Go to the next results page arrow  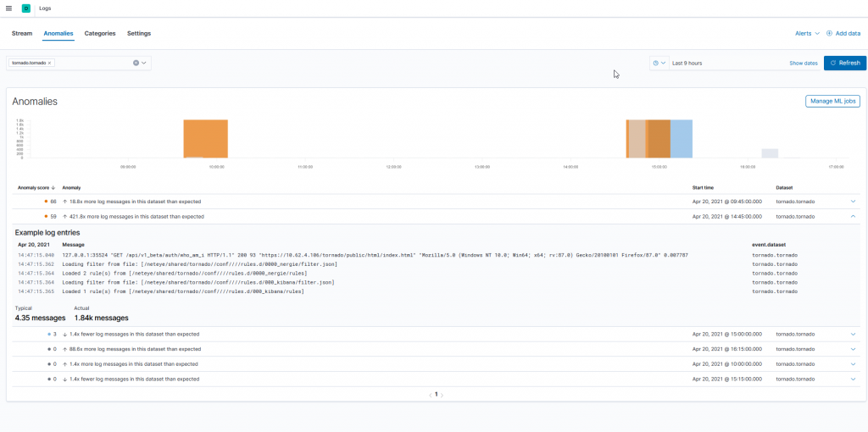coord(442,395)
